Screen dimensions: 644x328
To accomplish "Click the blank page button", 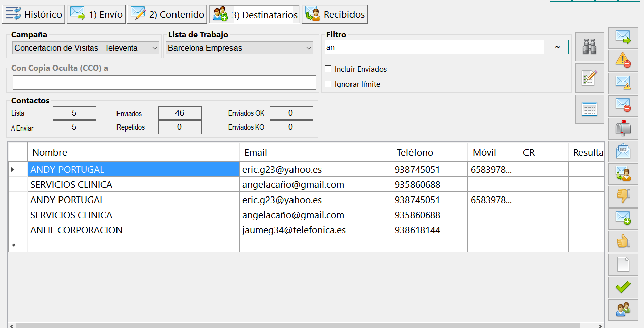I will pyautogui.click(x=624, y=265).
